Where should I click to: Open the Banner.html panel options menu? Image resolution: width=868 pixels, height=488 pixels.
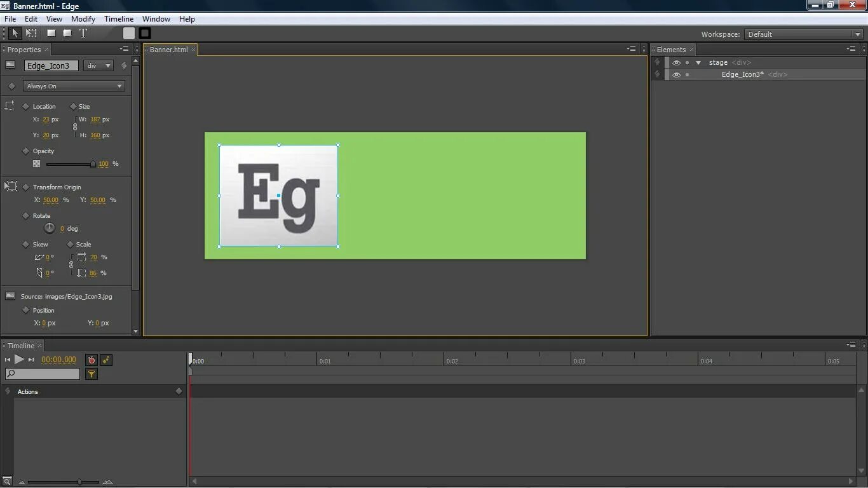631,49
